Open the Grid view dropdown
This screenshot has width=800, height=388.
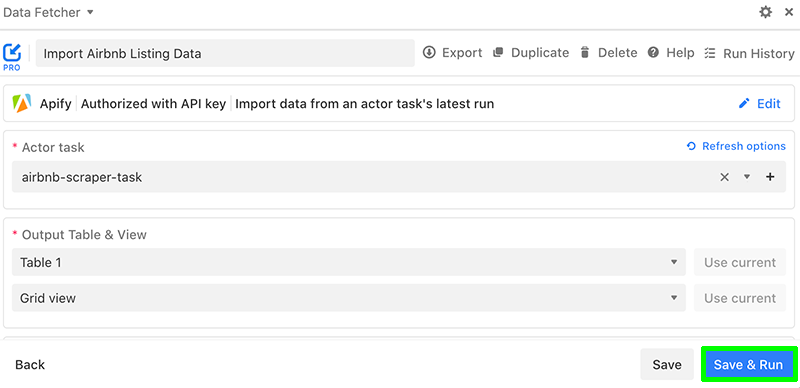click(349, 298)
